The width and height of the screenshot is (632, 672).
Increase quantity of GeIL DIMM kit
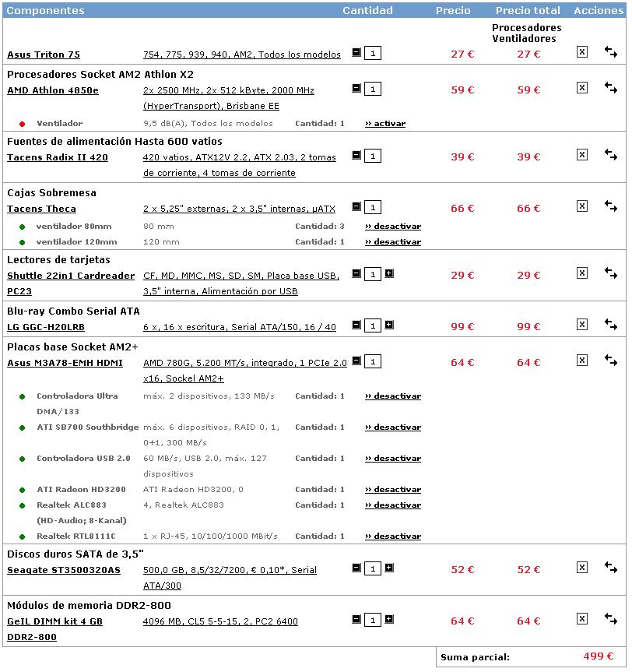pyautogui.click(x=389, y=619)
